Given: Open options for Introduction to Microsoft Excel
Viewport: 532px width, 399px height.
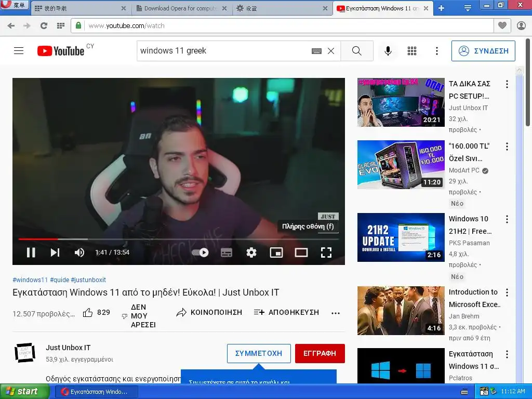Looking at the screenshot, I should (x=507, y=292).
